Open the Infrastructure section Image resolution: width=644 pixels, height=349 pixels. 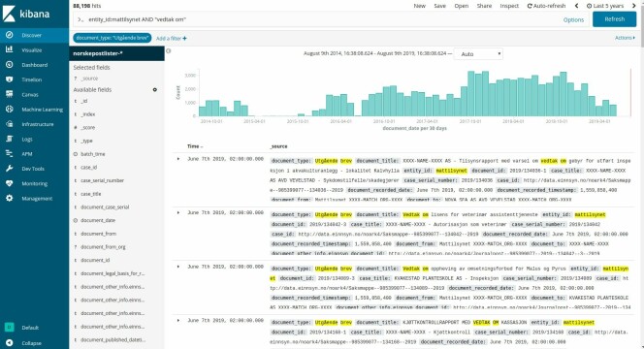35,124
